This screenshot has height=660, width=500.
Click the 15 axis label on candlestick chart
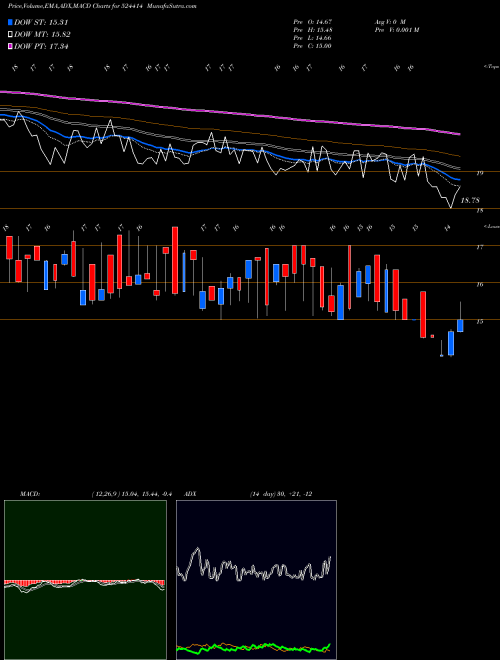tap(480, 322)
